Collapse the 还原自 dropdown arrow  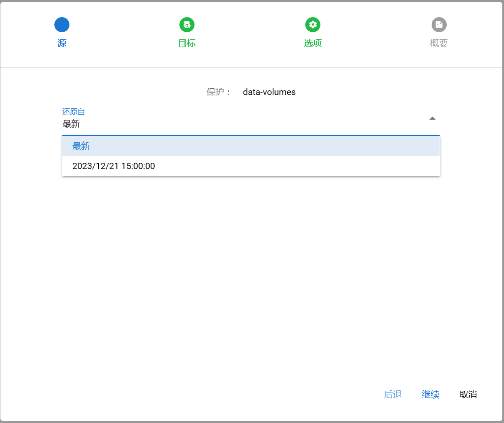point(432,118)
